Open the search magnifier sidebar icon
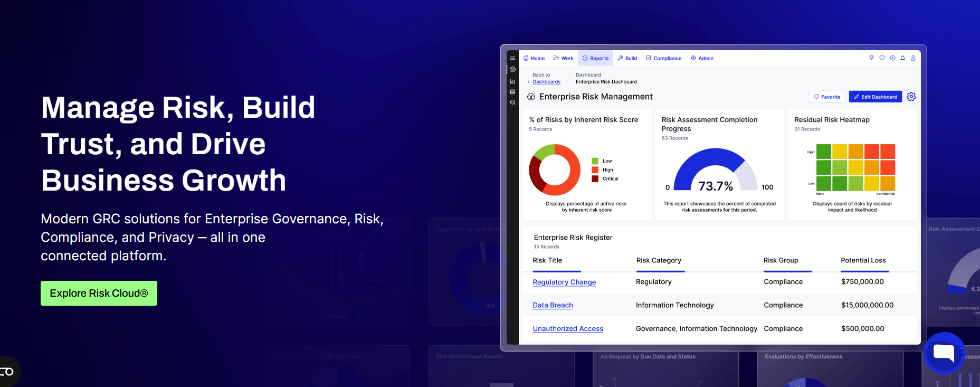Screen dimensions: 980x387 (512, 102)
